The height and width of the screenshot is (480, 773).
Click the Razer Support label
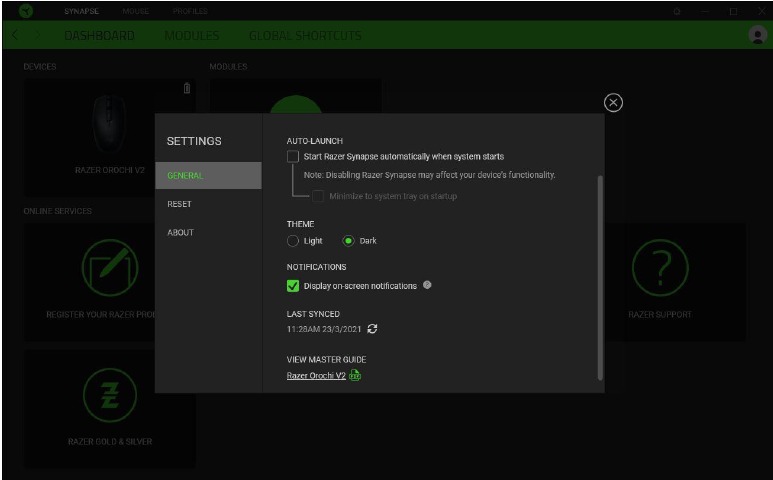pos(660,314)
